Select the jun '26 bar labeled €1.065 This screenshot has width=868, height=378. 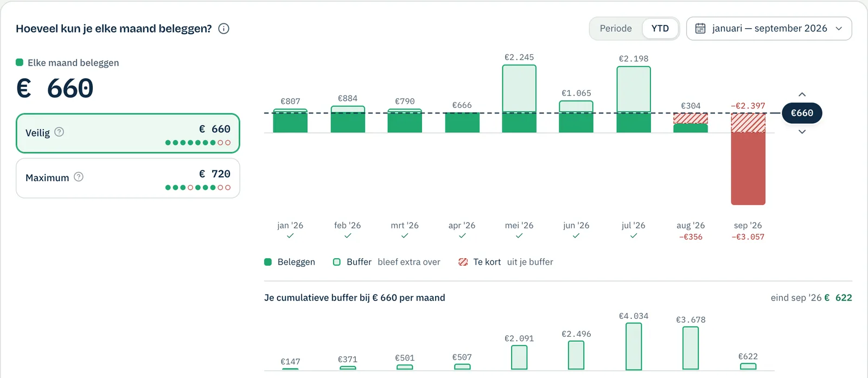[576, 117]
